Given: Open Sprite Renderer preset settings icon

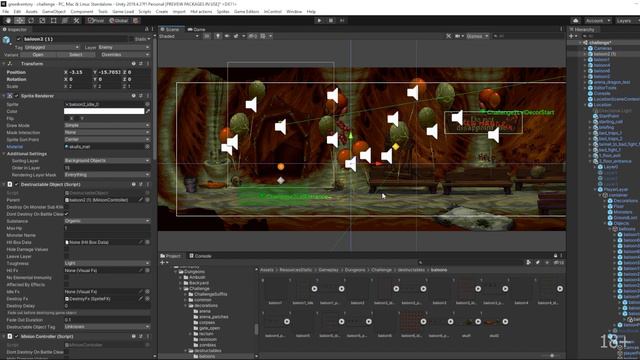Looking at the screenshot, I should (x=141, y=96).
